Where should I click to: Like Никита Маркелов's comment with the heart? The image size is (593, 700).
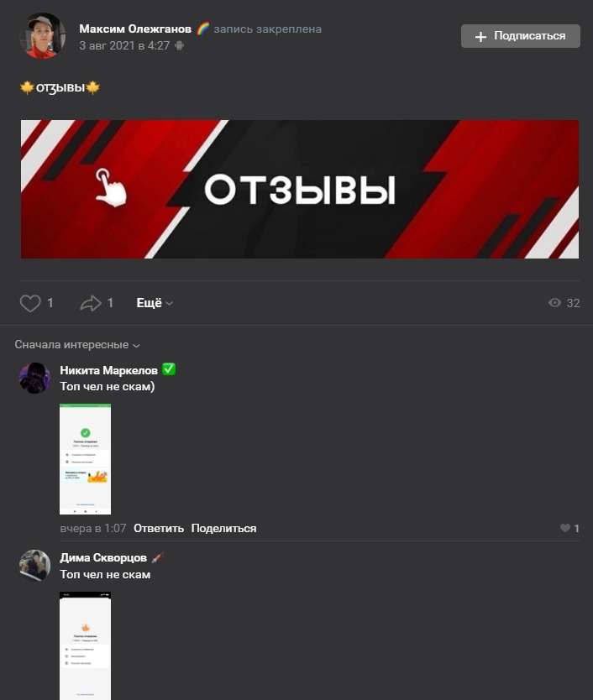tap(564, 528)
